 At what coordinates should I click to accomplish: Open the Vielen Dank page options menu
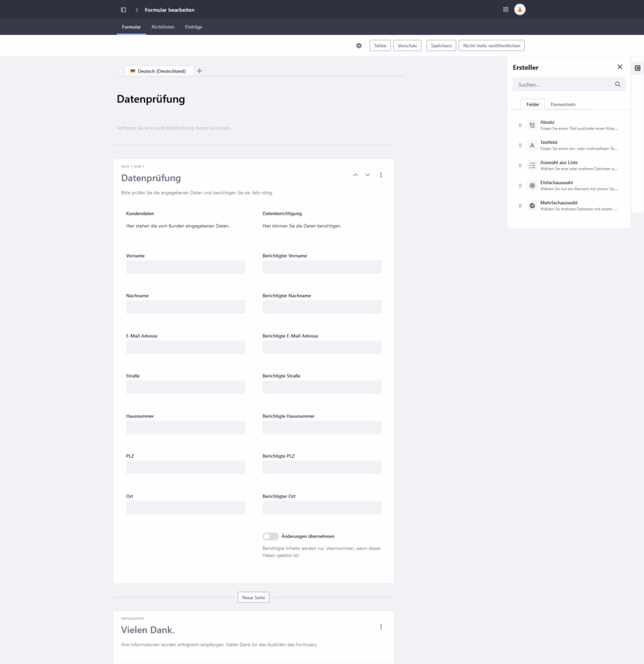(x=381, y=626)
